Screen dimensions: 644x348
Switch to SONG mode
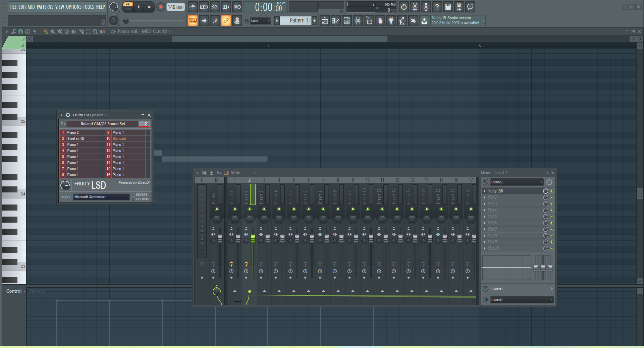pos(128,9)
